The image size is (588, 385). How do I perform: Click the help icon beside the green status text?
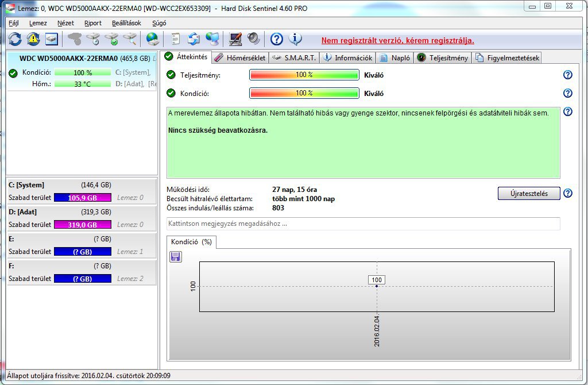coord(568,111)
